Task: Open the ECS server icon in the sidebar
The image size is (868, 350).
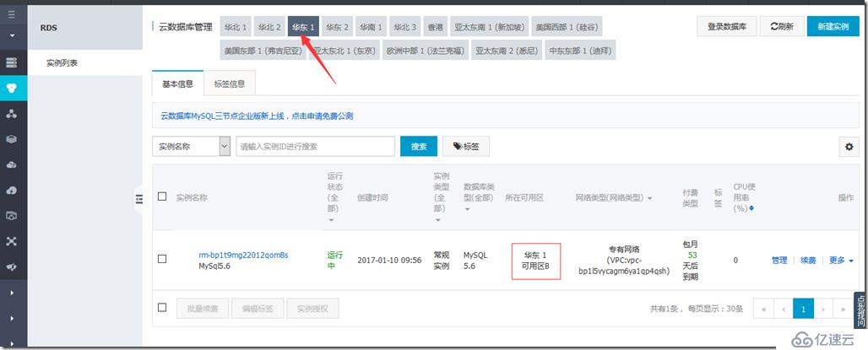Action: [11, 62]
